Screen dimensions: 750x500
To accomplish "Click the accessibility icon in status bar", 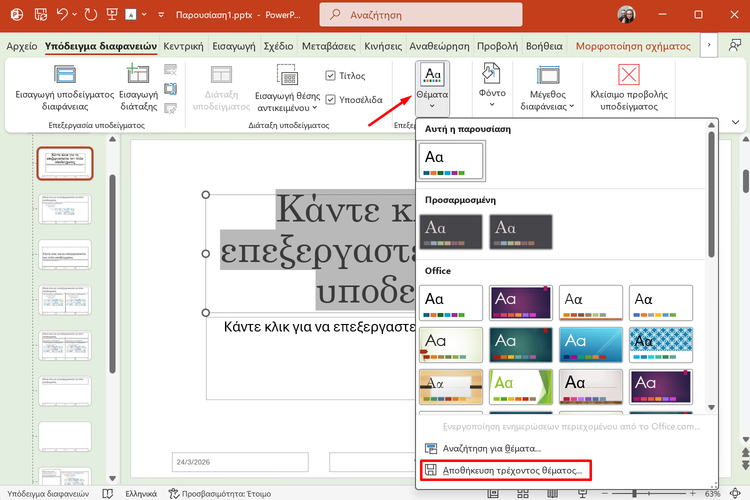I will (174, 493).
